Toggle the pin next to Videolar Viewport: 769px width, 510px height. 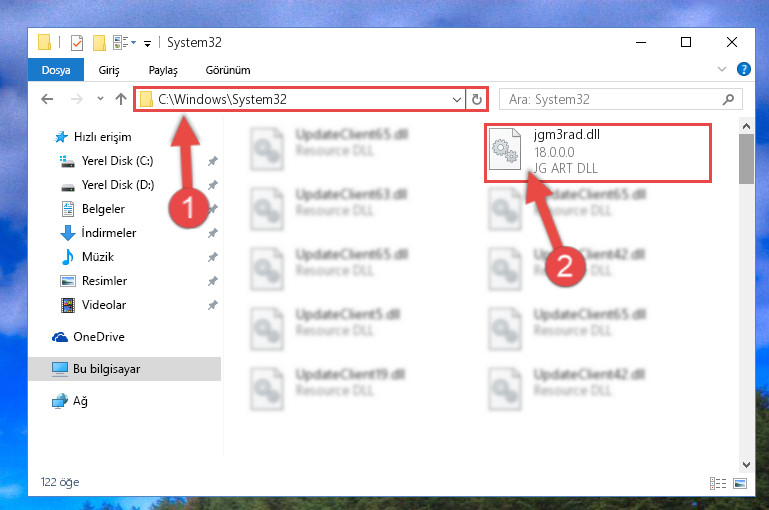point(212,305)
